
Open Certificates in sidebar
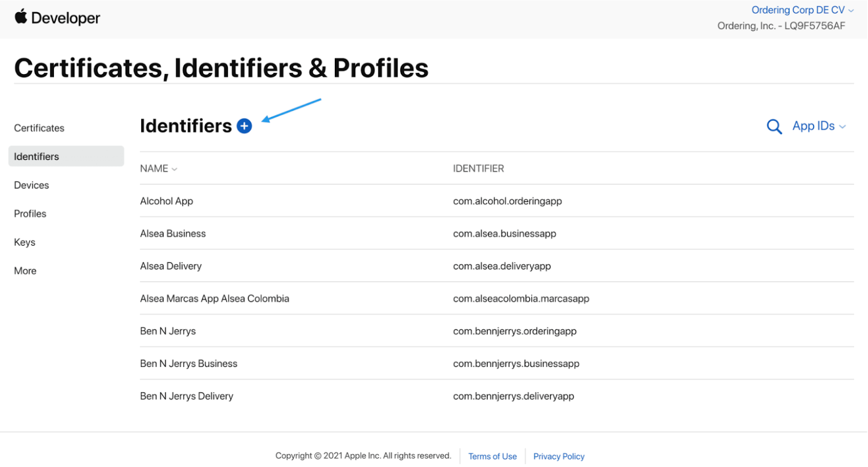[39, 128]
